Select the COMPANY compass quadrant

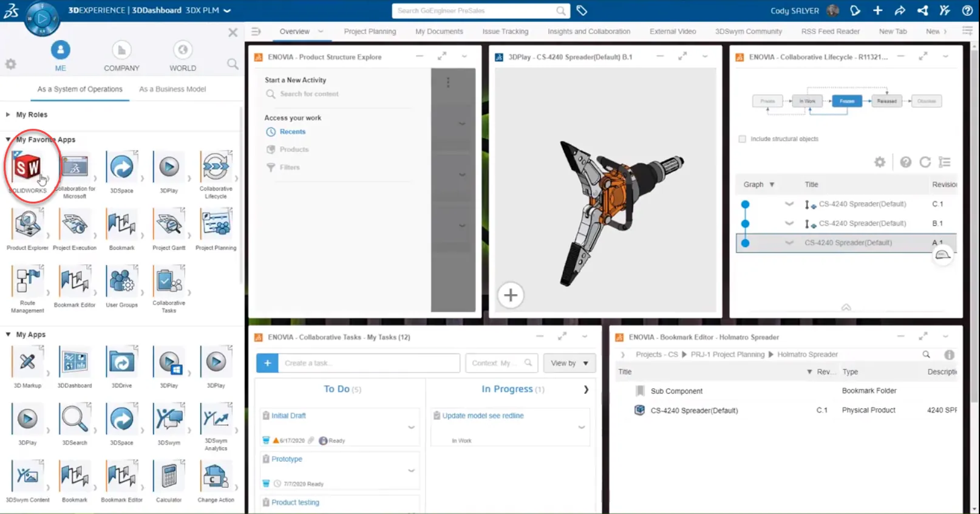click(x=121, y=57)
